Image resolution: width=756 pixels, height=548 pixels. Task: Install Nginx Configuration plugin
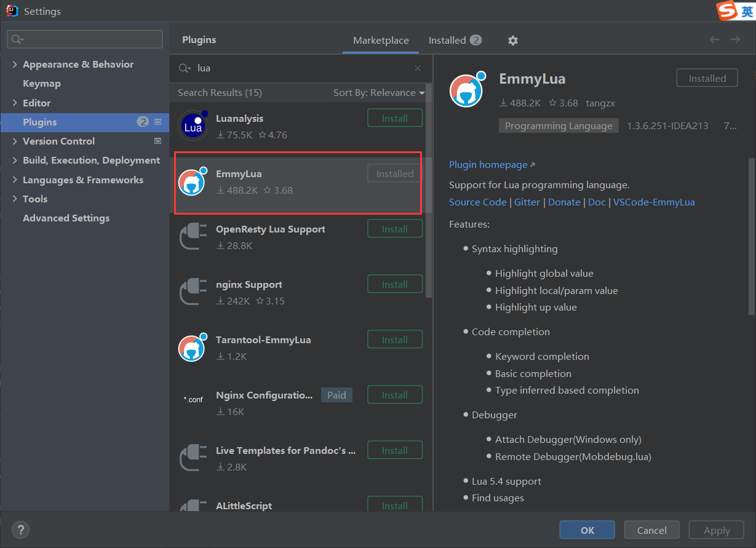[x=395, y=395]
